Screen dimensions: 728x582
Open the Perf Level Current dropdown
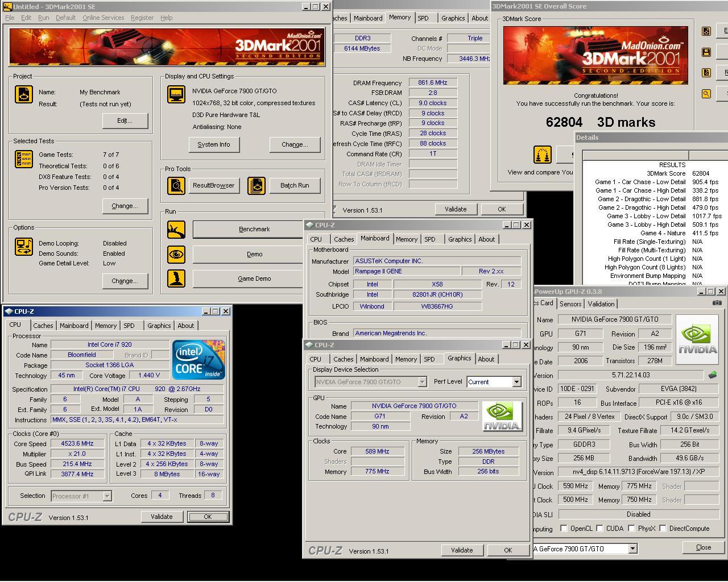click(516, 382)
